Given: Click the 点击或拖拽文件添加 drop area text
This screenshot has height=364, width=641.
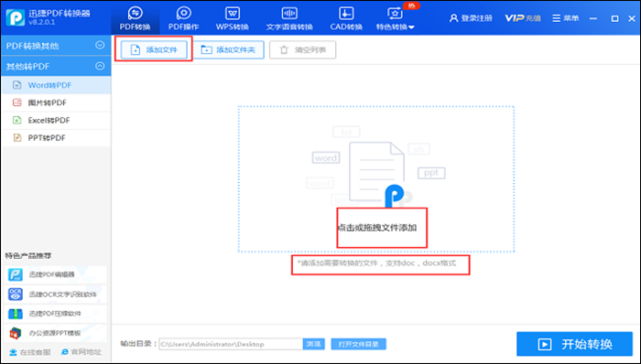Looking at the screenshot, I should tap(377, 228).
